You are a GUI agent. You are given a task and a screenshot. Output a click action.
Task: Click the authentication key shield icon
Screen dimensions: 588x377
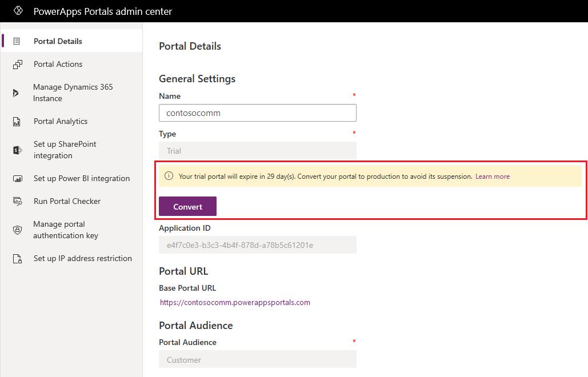click(x=17, y=230)
